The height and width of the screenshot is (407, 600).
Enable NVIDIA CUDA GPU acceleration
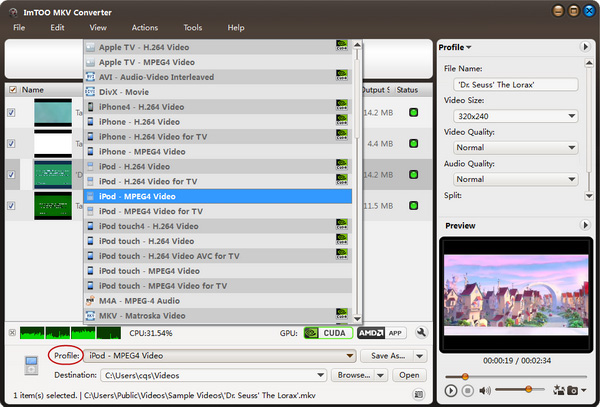coord(328,333)
